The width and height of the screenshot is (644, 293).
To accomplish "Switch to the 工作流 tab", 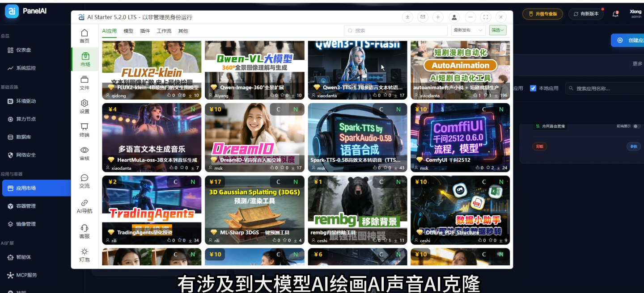I will (164, 31).
